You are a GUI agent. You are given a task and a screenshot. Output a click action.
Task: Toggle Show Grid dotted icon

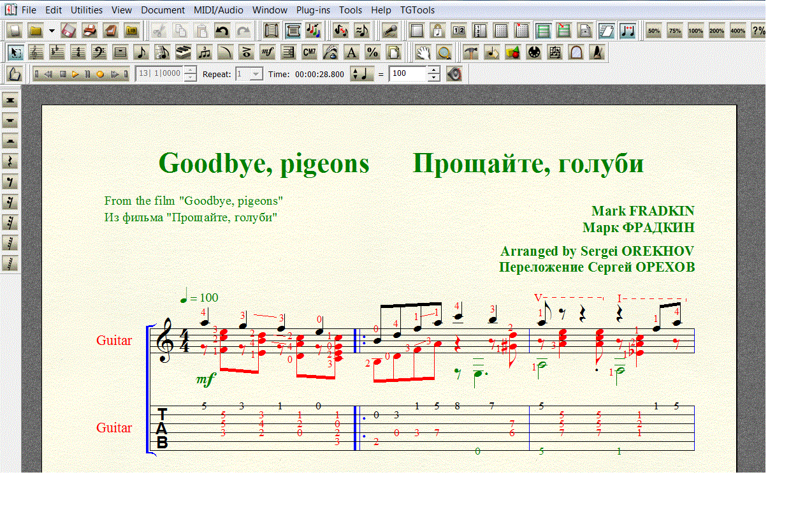click(501, 31)
